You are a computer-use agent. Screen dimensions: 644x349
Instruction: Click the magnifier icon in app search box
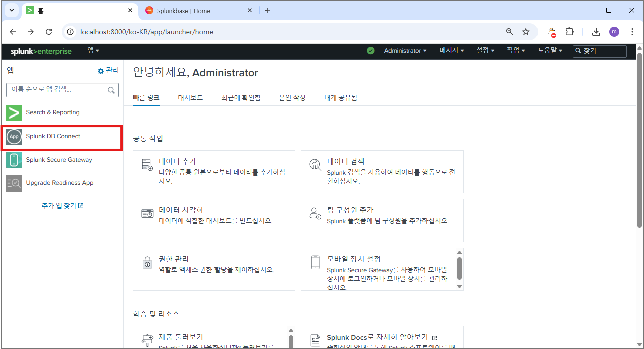tap(111, 90)
